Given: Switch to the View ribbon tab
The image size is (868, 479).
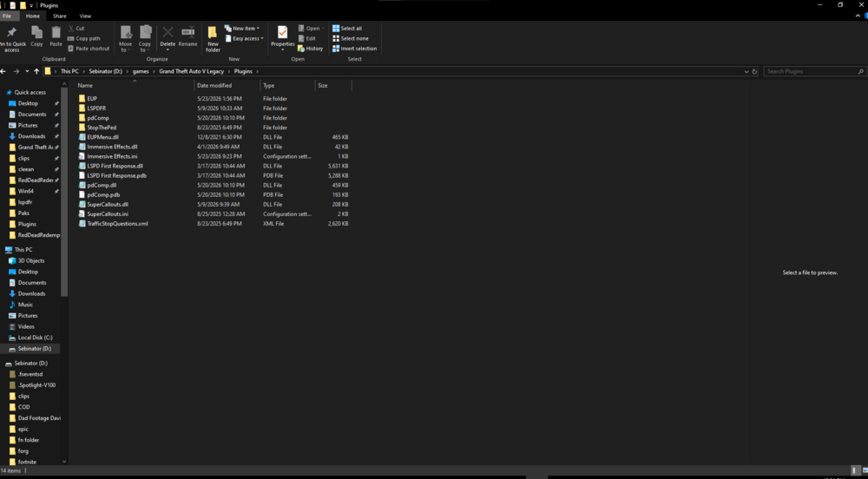Looking at the screenshot, I should pos(85,16).
